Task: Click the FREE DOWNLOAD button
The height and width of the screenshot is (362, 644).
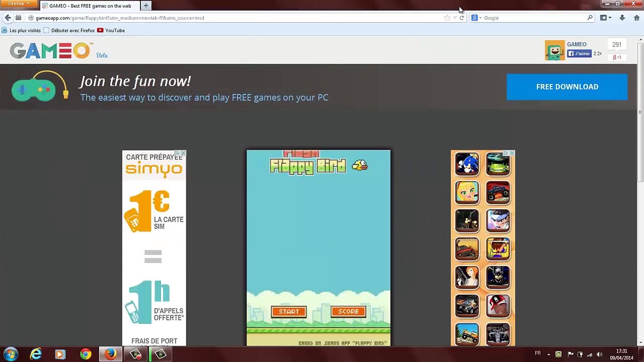Action: [x=567, y=87]
